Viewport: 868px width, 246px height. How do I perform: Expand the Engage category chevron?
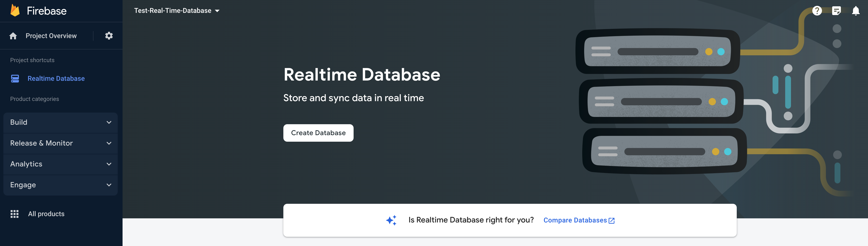tap(109, 185)
